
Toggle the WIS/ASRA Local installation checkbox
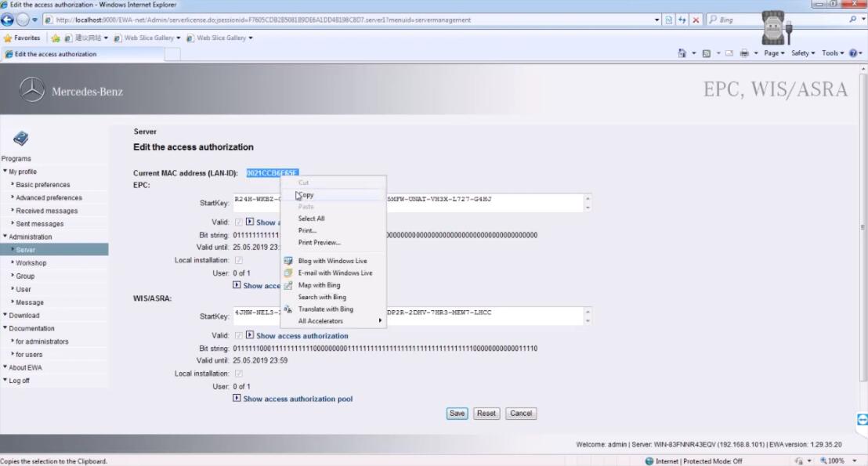point(239,374)
